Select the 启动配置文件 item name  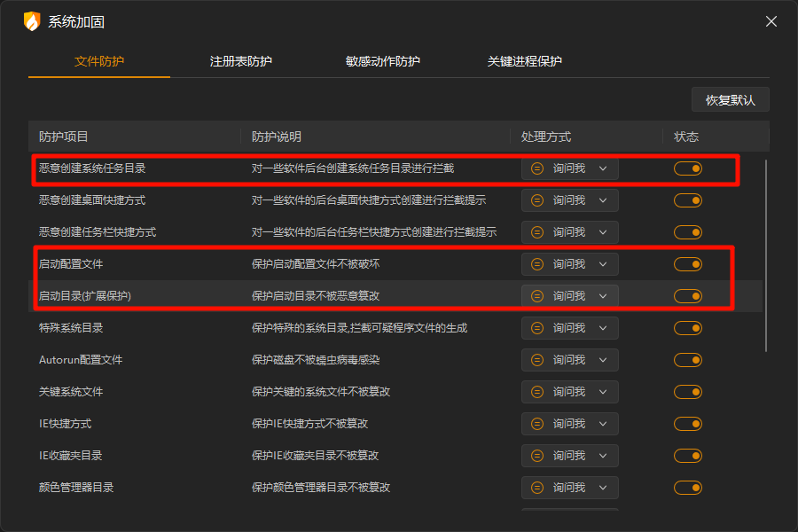[x=71, y=264]
